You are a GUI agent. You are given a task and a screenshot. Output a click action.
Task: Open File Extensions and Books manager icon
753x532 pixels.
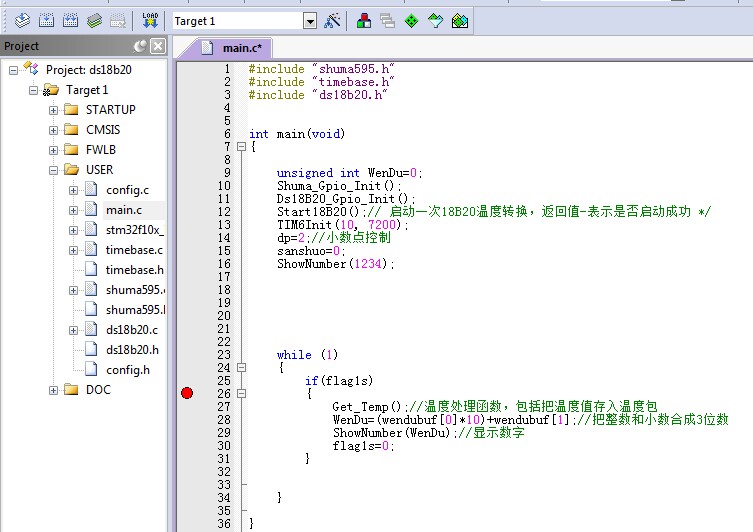(364, 21)
